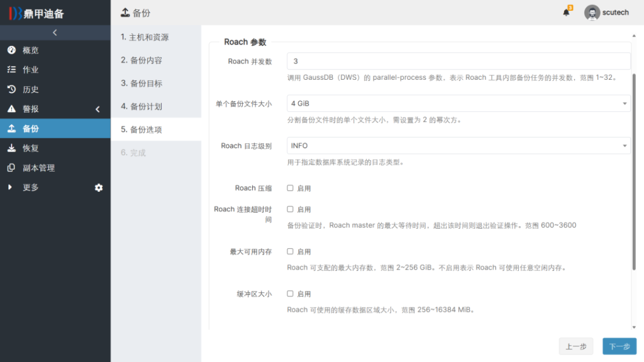Enable the Roach 压缩 checkbox
The image size is (644, 362).
pos(291,188)
